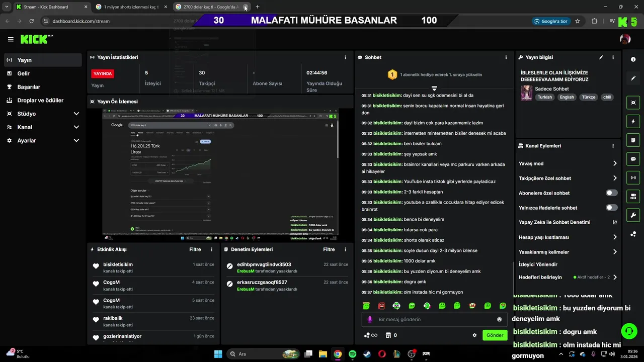Screen dimensions: 644x362
Task: Click the channel points icon below message box
Action: [370, 335]
